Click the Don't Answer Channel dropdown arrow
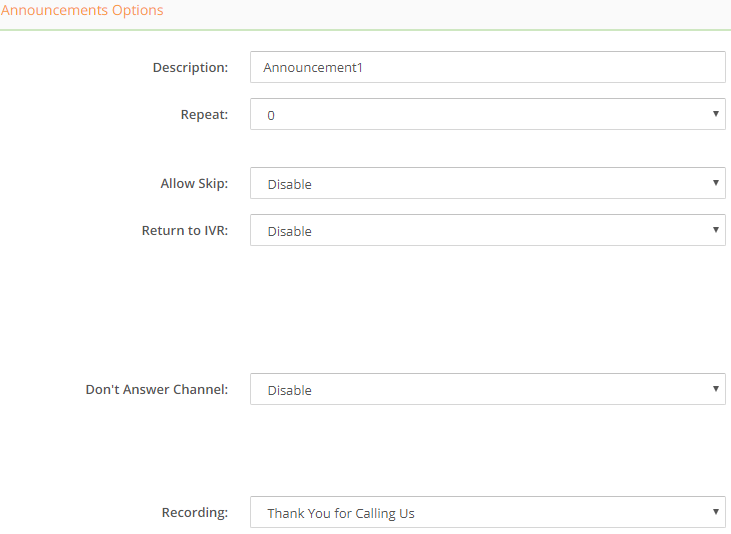The image size is (731, 534). (716, 388)
